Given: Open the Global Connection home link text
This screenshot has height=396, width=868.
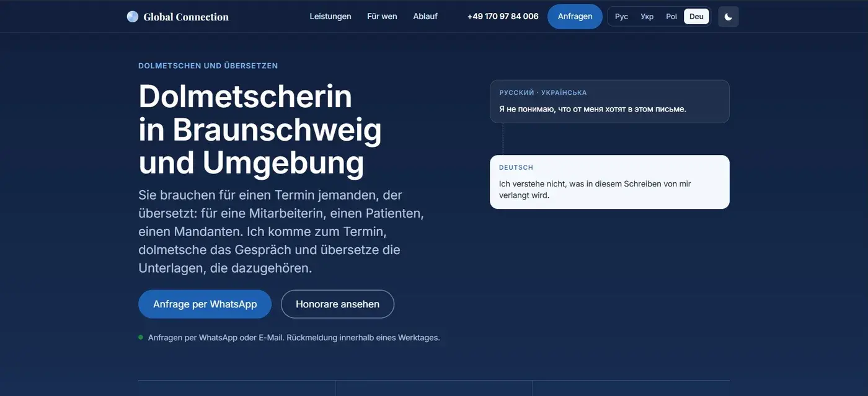Looking at the screenshot, I should click(186, 17).
